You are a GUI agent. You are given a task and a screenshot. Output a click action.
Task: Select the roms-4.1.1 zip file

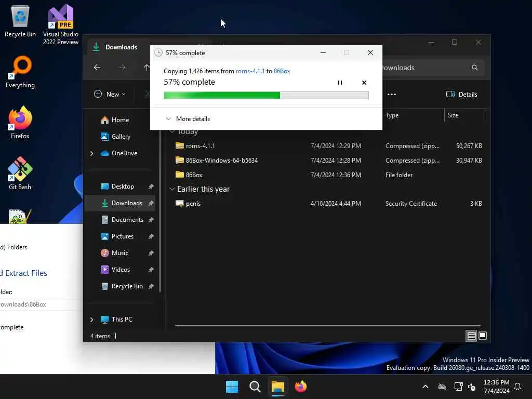(x=328, y=145)
